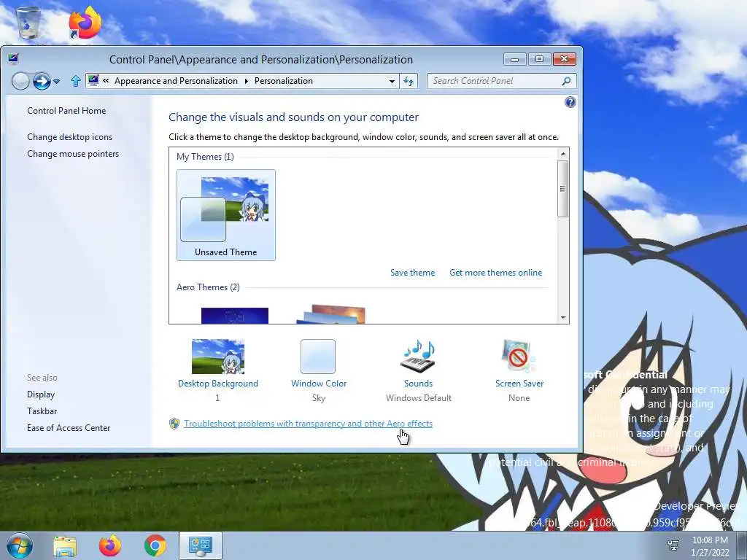
Task: Click the control panel icon in the address bar
Action: click(93, 80)
